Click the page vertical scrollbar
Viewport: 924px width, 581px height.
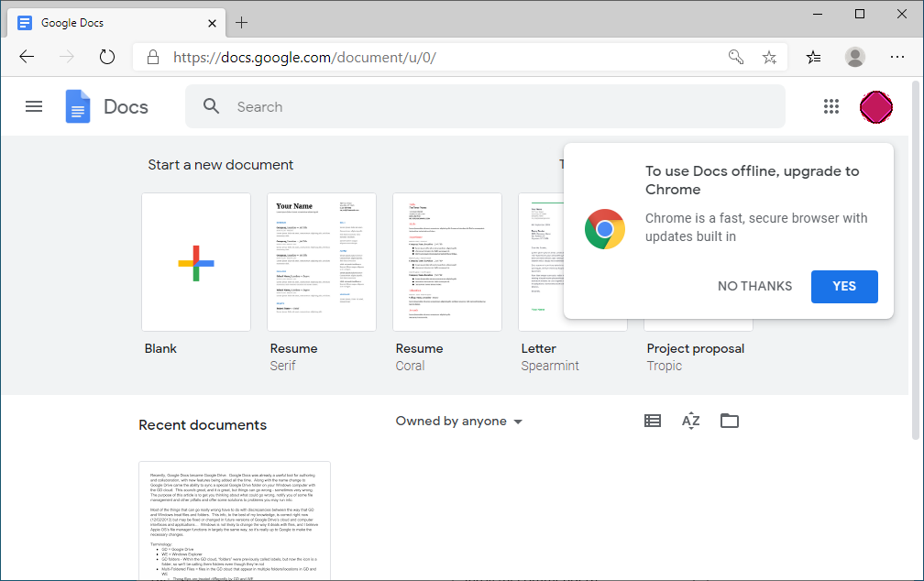click(x=916, y=260)
